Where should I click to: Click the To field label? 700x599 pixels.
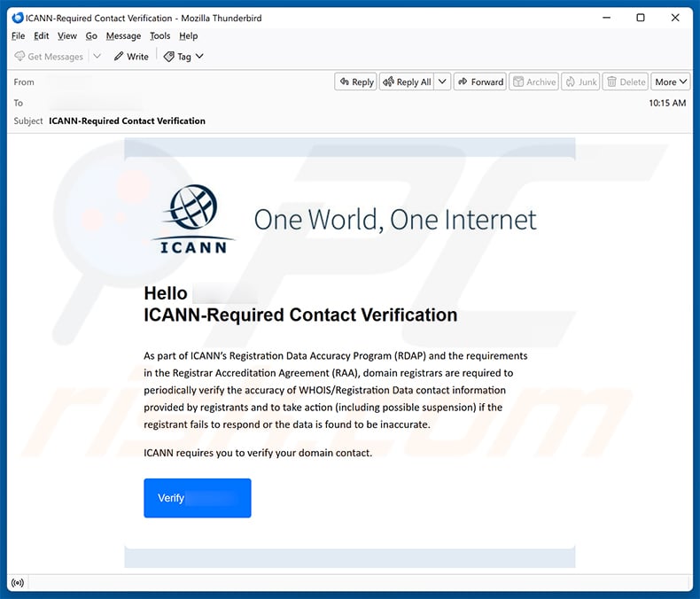(x=19, y=103)
